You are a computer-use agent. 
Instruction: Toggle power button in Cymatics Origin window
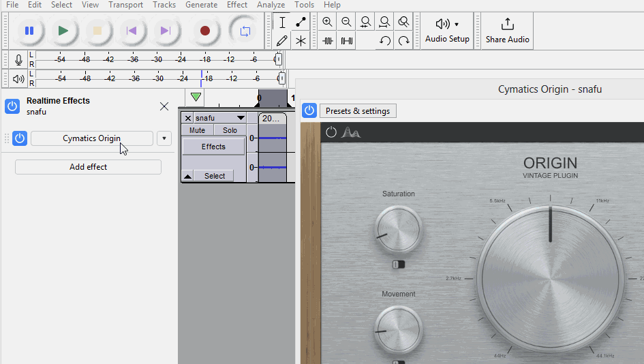click(309, 110)
